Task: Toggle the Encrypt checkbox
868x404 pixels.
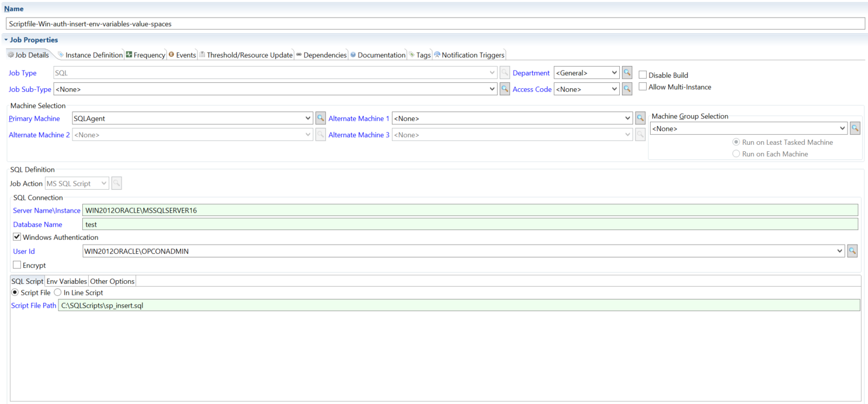Action: 17,265
